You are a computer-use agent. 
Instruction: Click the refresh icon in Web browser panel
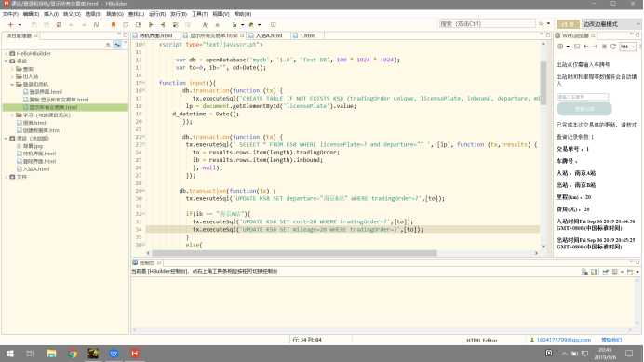[x=613, y=47]
